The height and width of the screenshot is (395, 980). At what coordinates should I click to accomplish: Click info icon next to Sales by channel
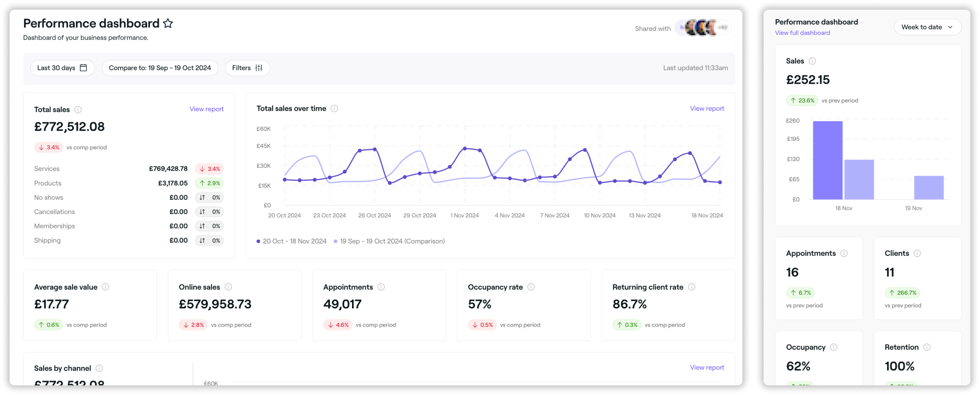99,368
